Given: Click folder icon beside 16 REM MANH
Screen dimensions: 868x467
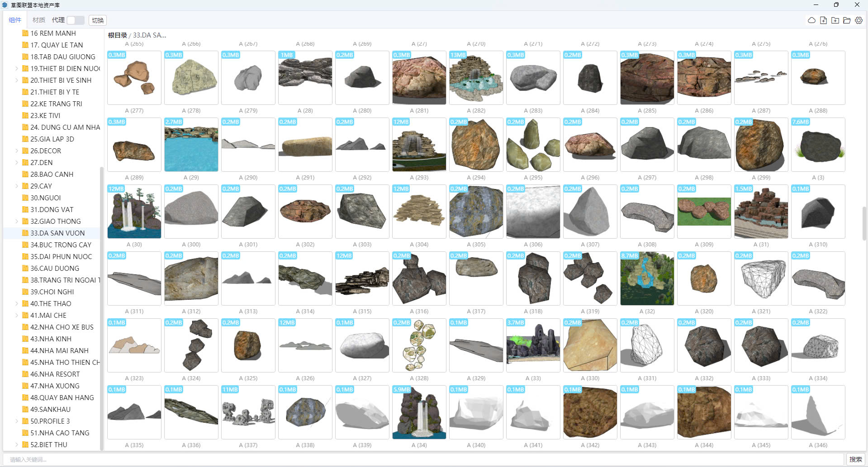Looking at the screenshot, I should [25, 33].
